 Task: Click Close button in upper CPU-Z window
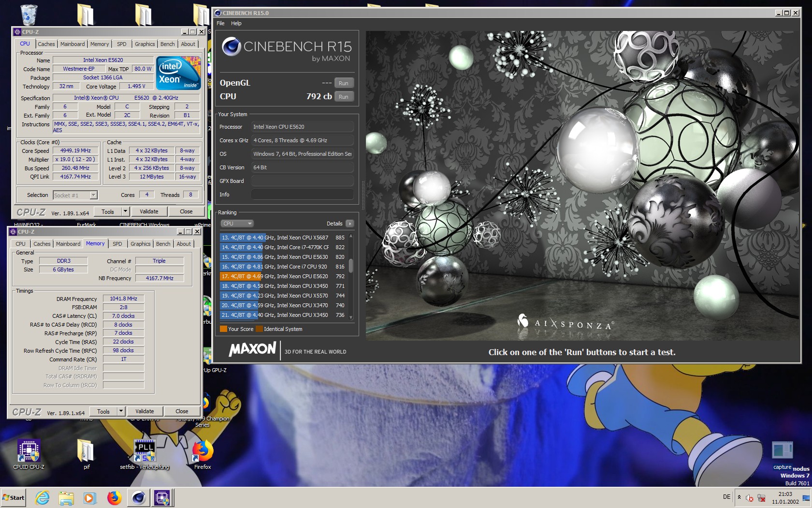click(x=186, y=211)
